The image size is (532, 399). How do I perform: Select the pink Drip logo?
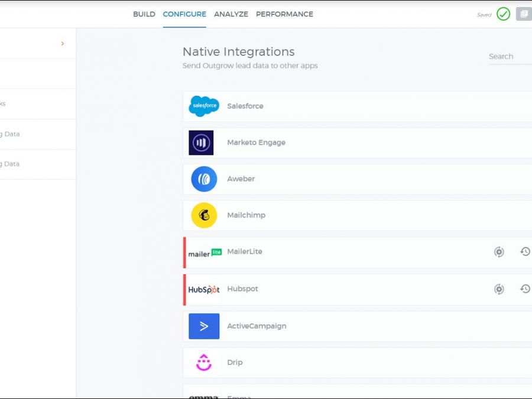click(204, 362)
